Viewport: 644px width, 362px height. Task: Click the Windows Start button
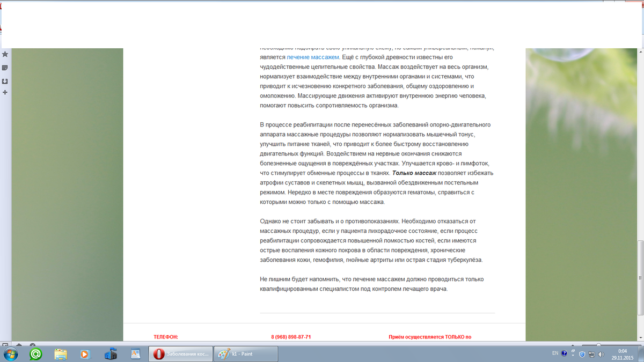click(10, 354)
